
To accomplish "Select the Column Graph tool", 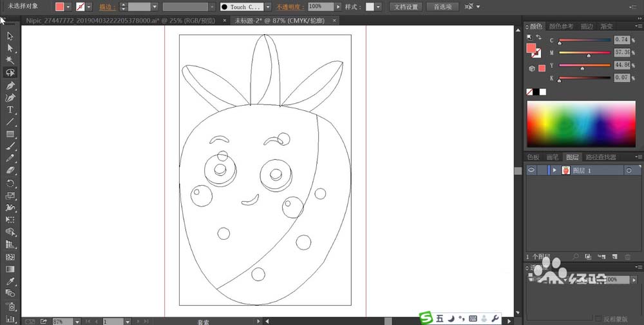I will click(10, 319).
